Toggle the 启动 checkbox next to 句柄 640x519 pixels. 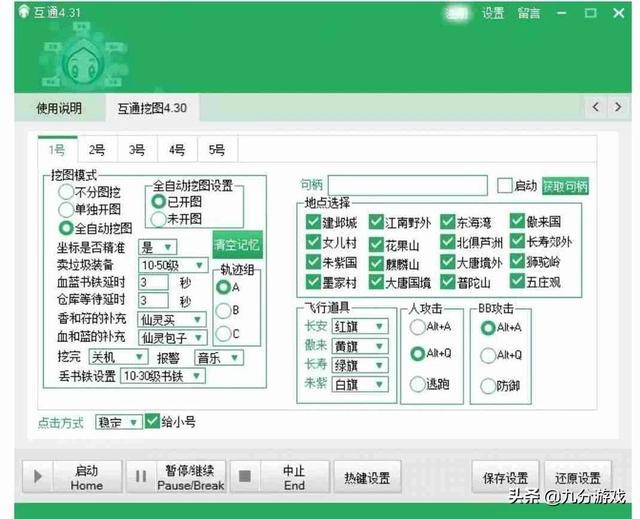pyautogui.click(x=504, y=186)
